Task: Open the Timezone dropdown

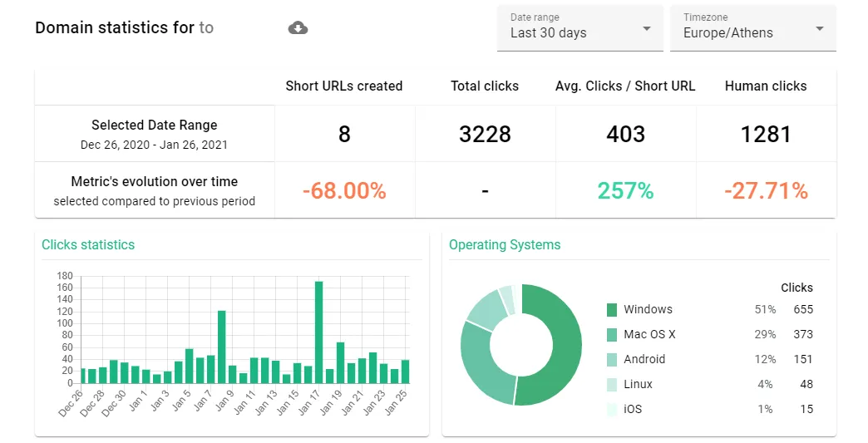Action: (x=753, y=28)
